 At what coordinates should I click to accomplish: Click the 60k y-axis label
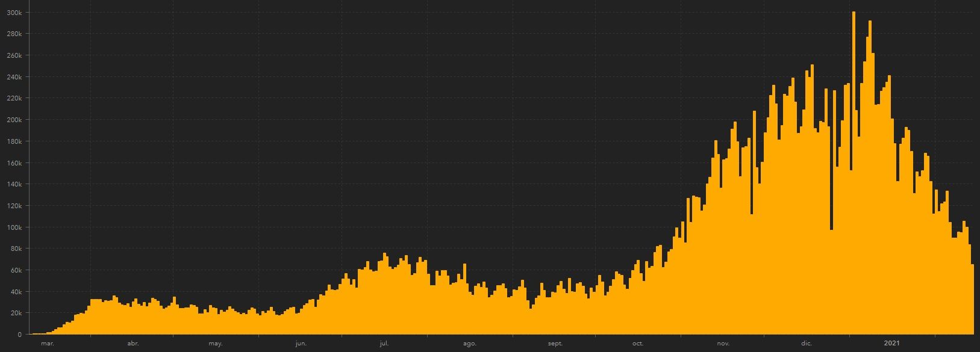tap(17, 270)
